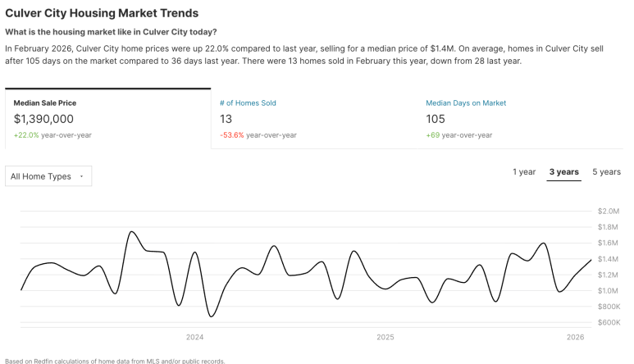This screenshot has height=364, width=634.
Task: Select the 3 years time range
Action: coord(564,172)
